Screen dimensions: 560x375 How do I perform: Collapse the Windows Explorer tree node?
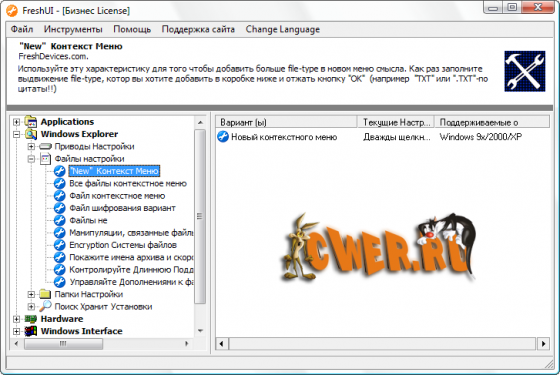point(16,134)
